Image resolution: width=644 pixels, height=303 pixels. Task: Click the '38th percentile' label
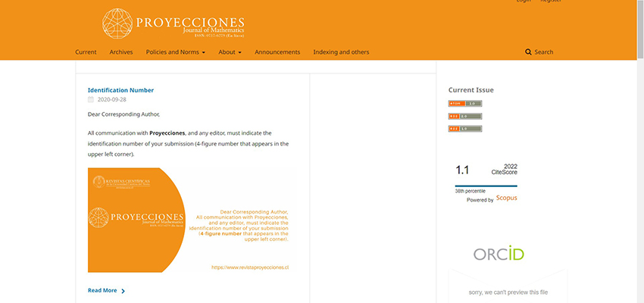(x=470, y=191)
